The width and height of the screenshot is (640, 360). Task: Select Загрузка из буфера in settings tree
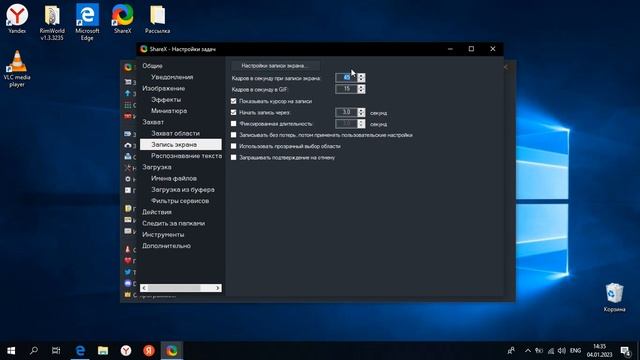pos(183,189)
